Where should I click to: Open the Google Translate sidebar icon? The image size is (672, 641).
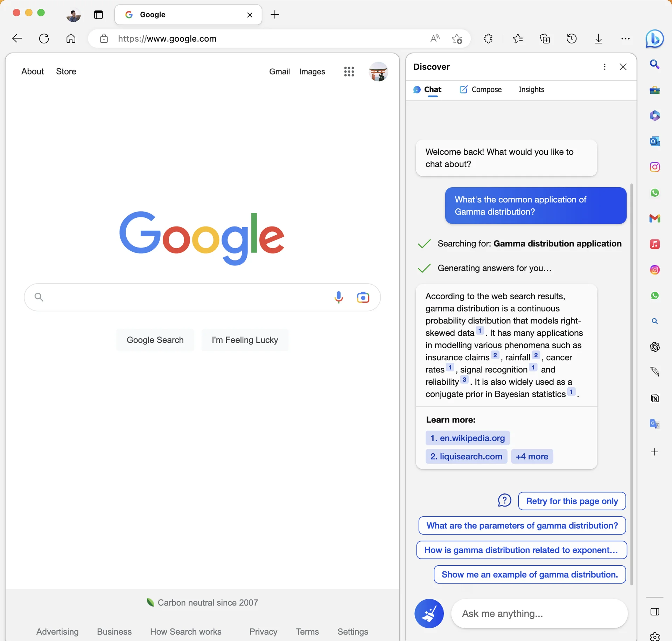point(654,424)
